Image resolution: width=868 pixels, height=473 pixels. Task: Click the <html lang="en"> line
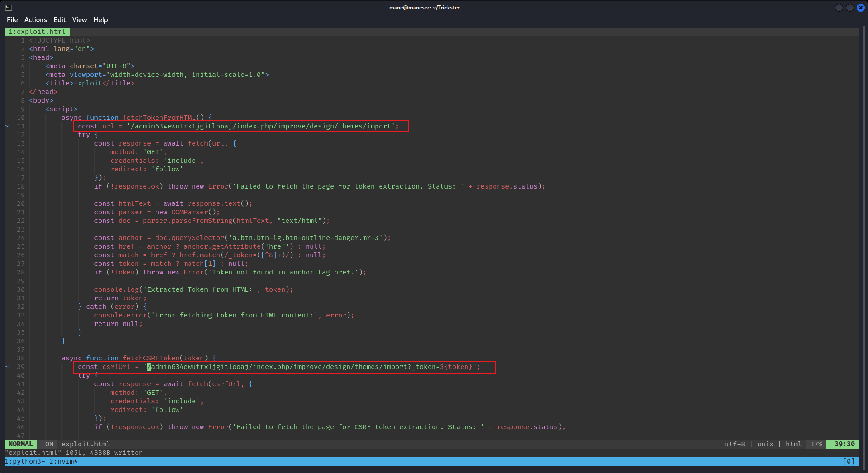[x=61, y=49]
